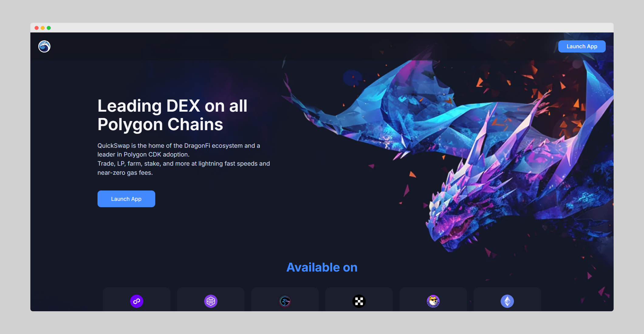The height and width of the screenshot is (334, 644).
Task: Click the Launch App button below the description
Action: tap(126, 199)
